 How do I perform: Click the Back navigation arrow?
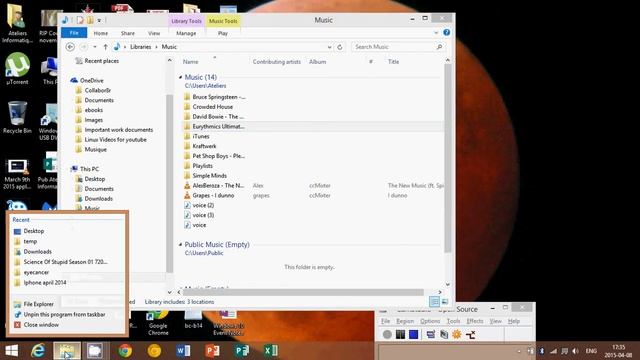point(70,47)
